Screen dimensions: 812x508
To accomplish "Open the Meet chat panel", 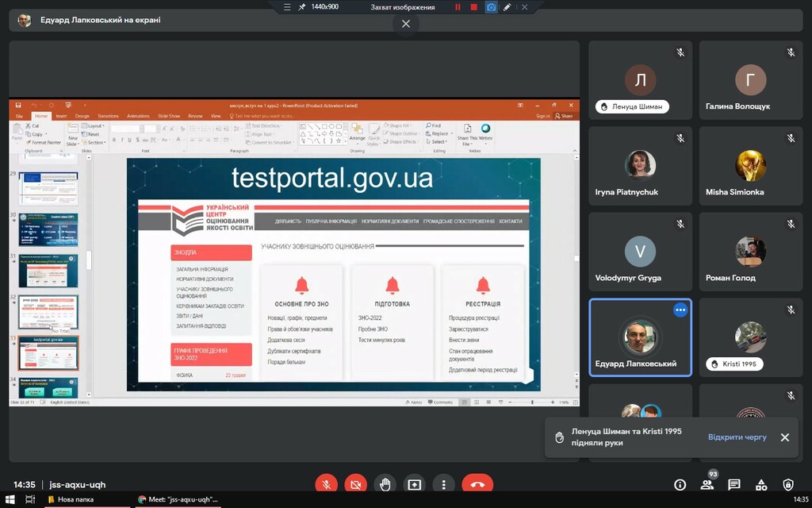I will click(x=734, y=485).
